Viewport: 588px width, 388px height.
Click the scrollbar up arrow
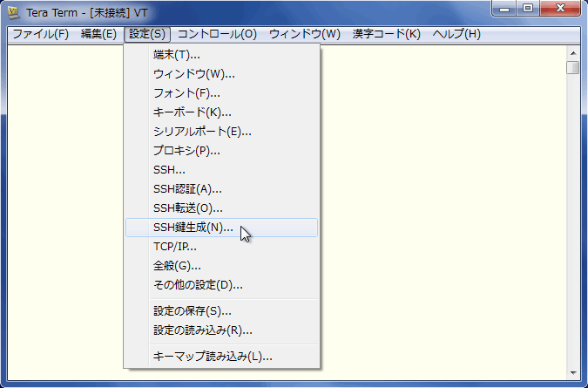coord(573,53)
